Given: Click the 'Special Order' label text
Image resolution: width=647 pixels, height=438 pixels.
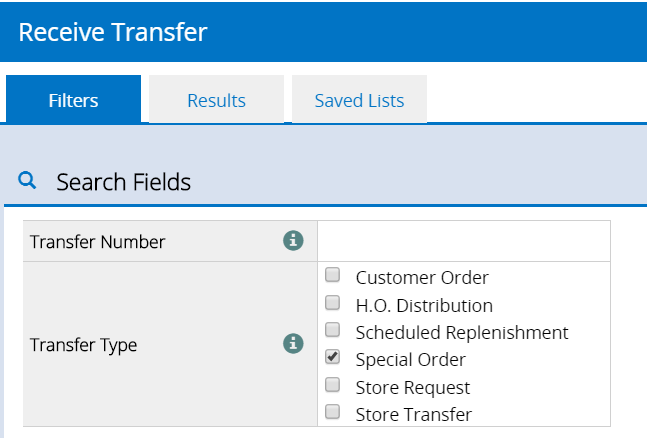Looking at the screenshot, I should [410, 359].
